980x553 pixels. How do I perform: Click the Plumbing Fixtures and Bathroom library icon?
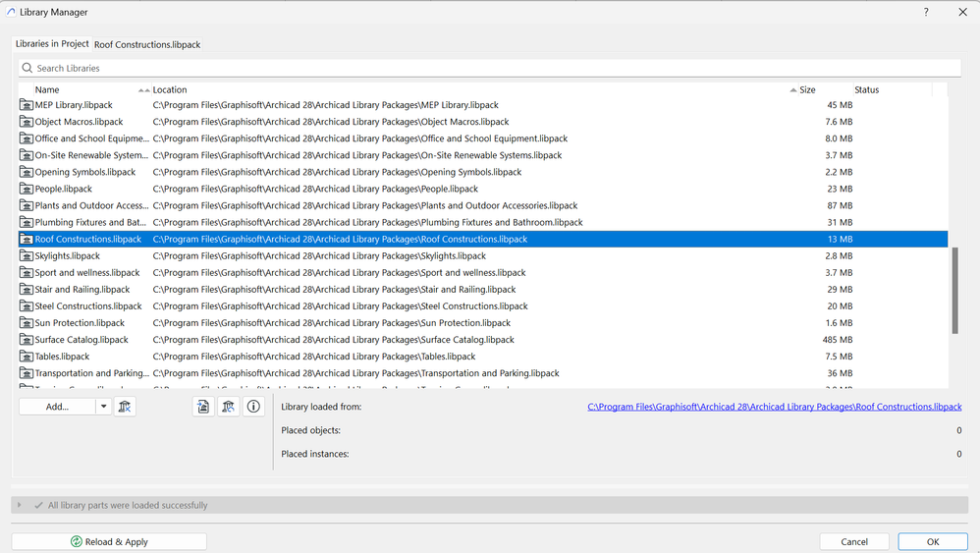[27, 222]
